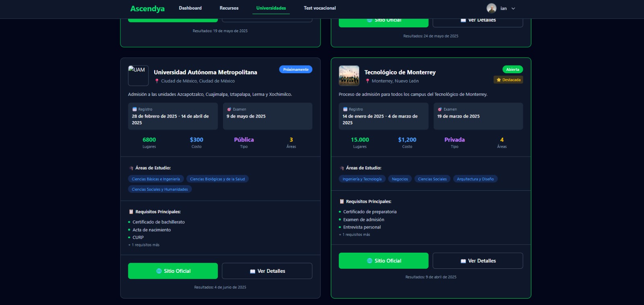Click the UAM '+ 1 requisitos más' text
Image resolution: width=644 pixels, height=305 pixels.
(x=144, y=245)
